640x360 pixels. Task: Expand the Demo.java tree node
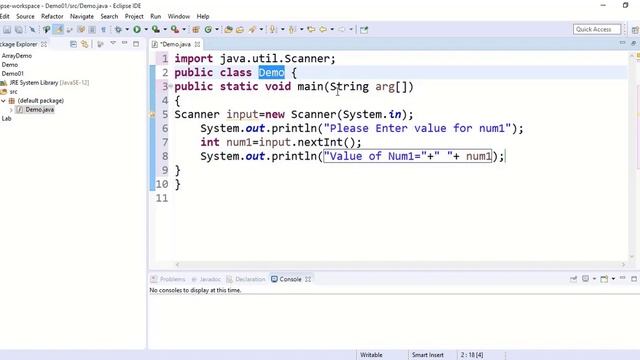(x=11, y=110)
